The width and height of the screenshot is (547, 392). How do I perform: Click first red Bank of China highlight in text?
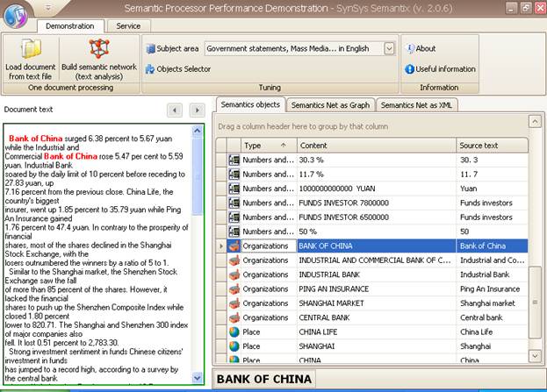36,139
